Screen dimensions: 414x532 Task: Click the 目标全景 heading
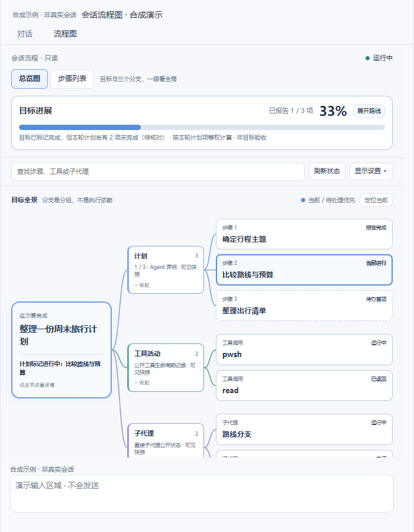point(24,200)
